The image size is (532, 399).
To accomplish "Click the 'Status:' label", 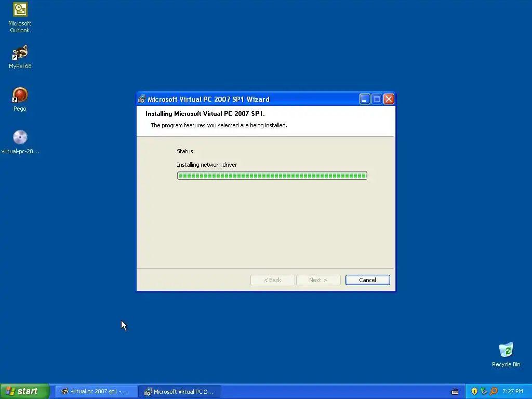I will (185, 151).
